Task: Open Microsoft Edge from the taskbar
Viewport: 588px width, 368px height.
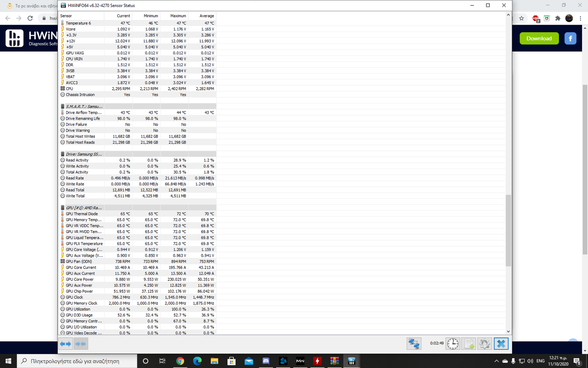Action: pos(197,361)
